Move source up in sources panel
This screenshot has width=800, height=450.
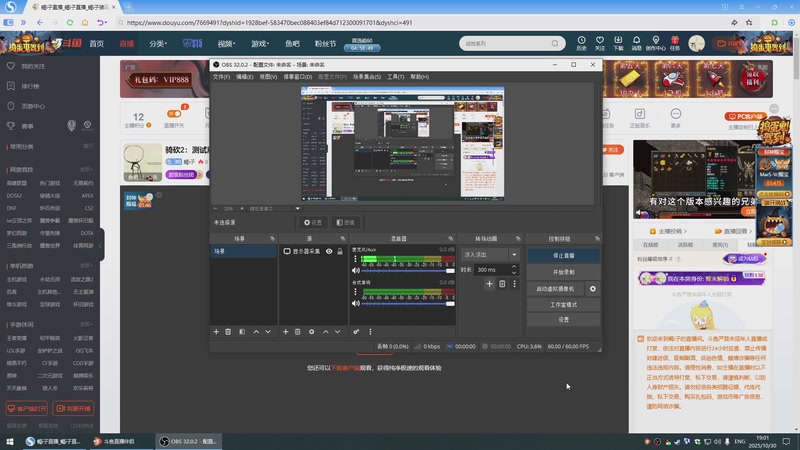click(x=326, y=332)
